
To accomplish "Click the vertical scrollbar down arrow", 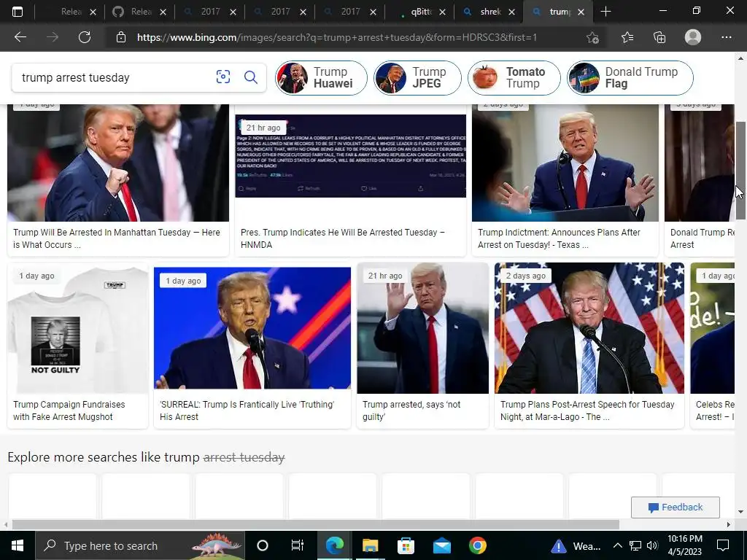I will pos(740,512).
